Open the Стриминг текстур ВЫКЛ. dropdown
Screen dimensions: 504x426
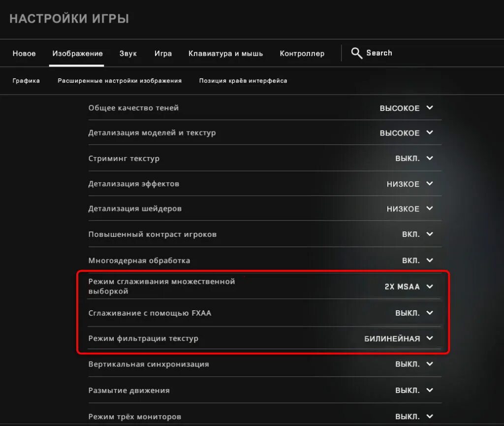pyautogui.click(x=414, y=159)
